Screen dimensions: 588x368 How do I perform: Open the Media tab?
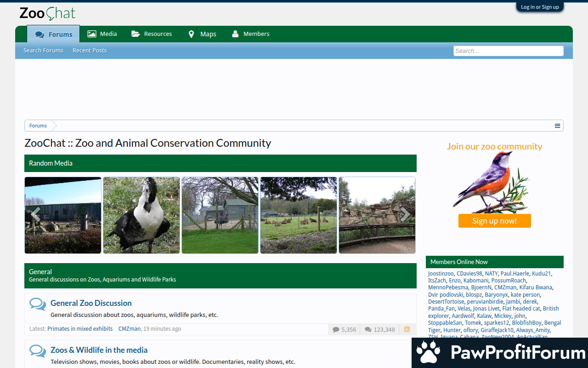(102, 34)
